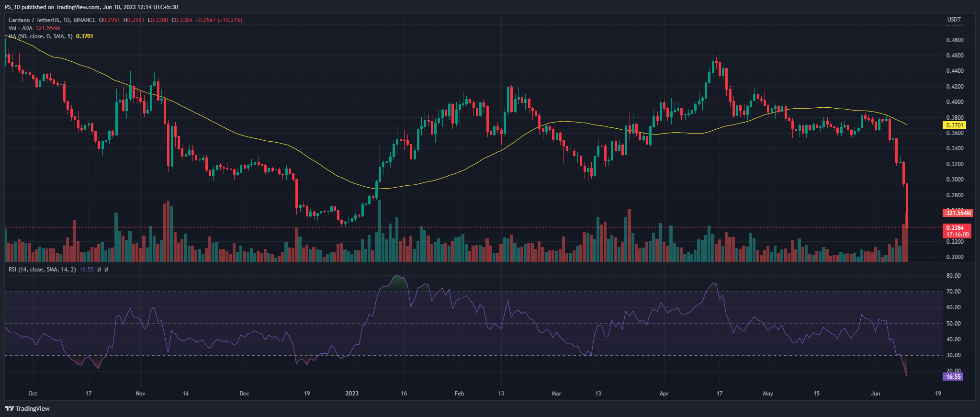Image resolution: width=980 pixels, height=417 pixels.
Task: Click the empty-set symbols after RSI value
Action: click(x=102, y=270)
